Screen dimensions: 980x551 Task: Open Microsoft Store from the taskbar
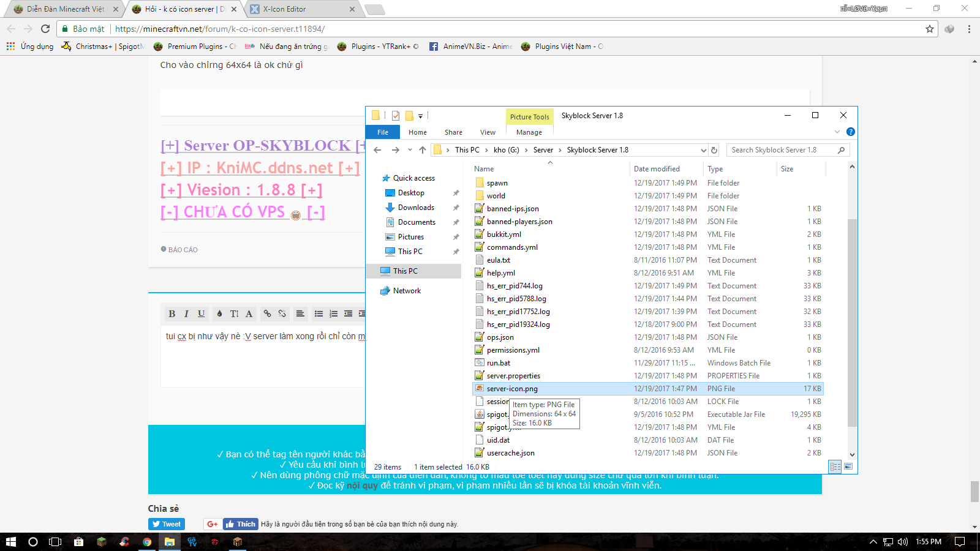pyautogui.click(x=78, y=542)
